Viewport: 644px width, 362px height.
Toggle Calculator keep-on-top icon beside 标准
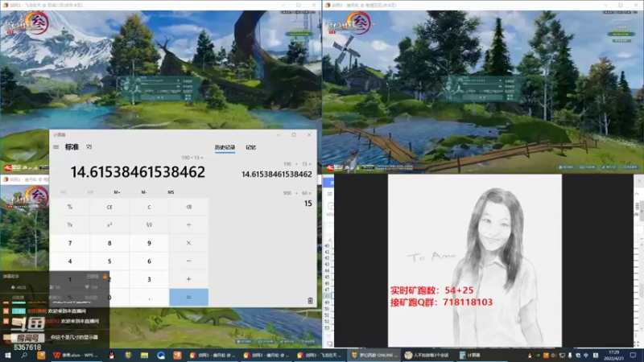click(x=89, y=147)
